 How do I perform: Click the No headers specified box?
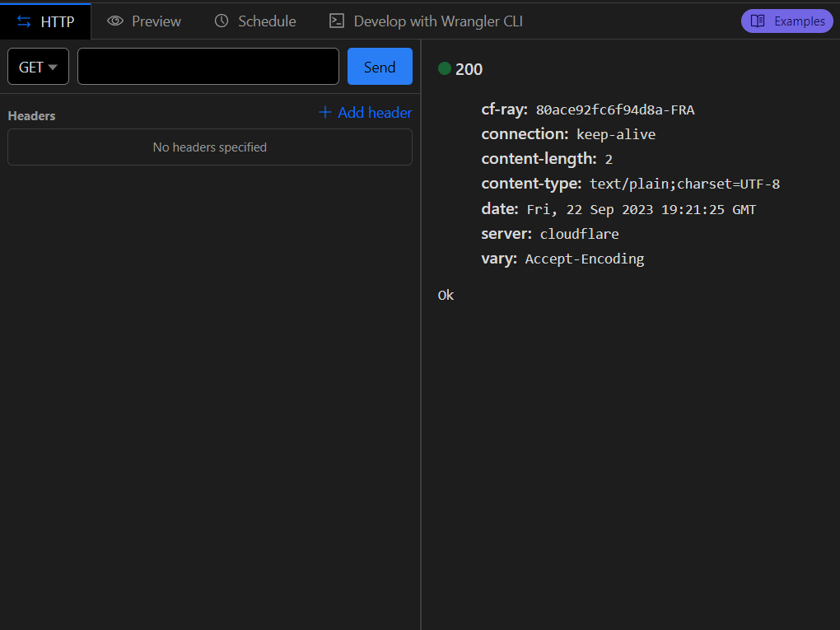pyautogui.click(x=210, y=147)
